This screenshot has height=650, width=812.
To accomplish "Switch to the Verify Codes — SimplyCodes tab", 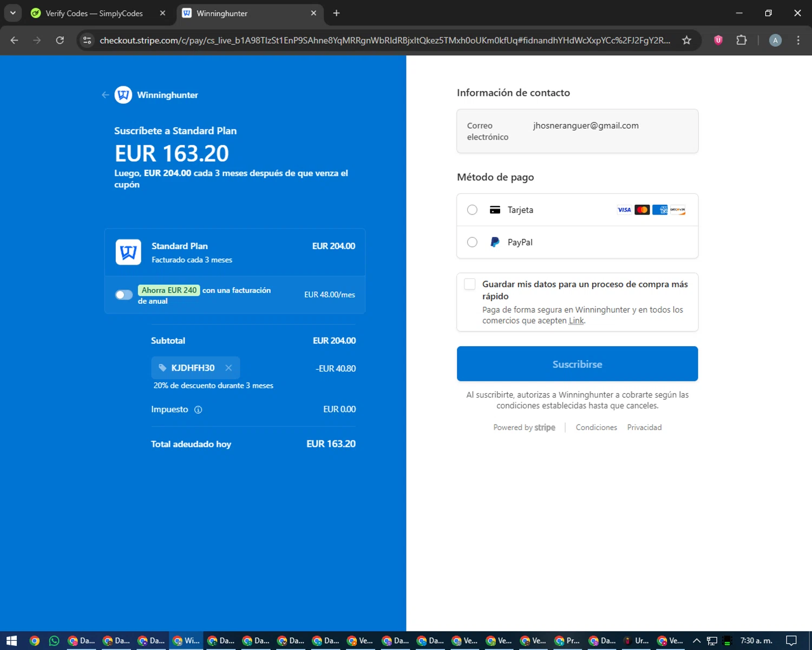I will click(x=94, y=14).
